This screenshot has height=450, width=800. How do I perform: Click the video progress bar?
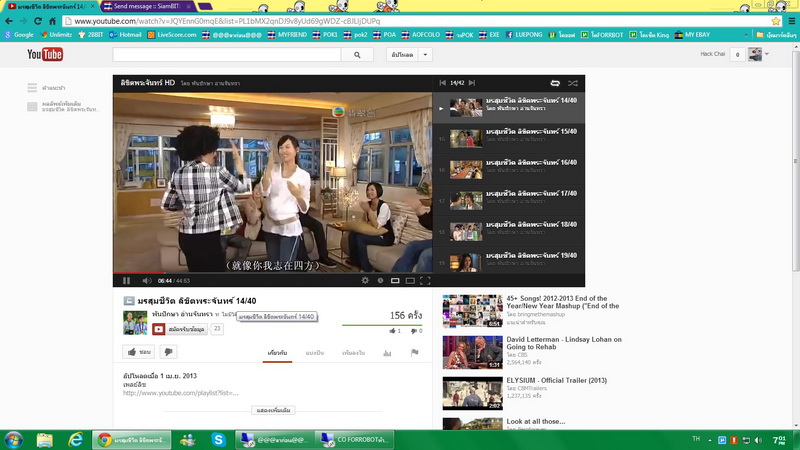[x=272, y=273]
